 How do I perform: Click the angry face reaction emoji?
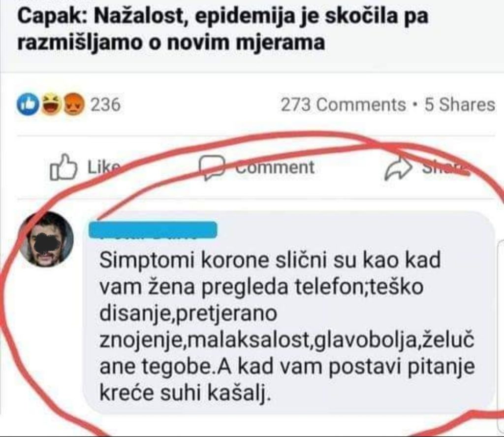point(73,104)
